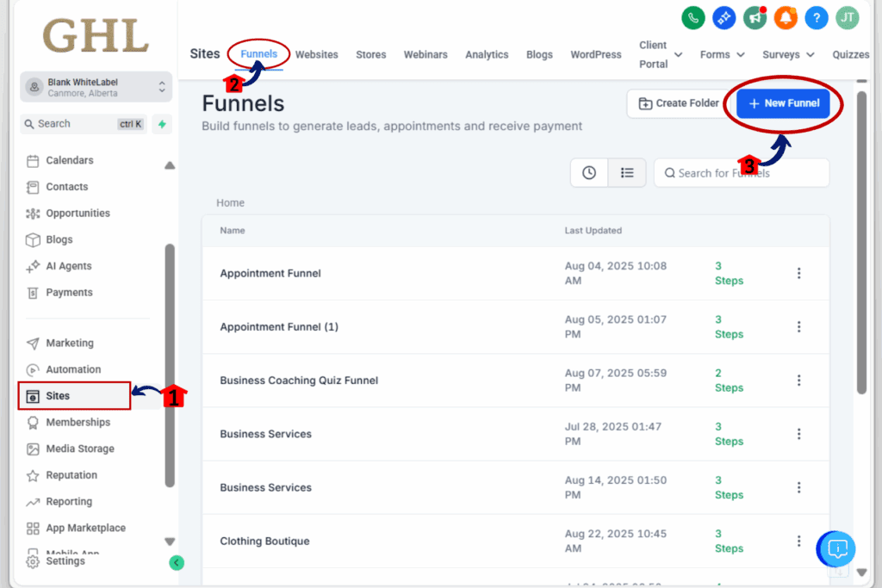Image resolution: width=882 pixels, height=588 pixels.
Task: Open options for Business Coaching Quiz Funnel
Action: click(x=798, y=381)
